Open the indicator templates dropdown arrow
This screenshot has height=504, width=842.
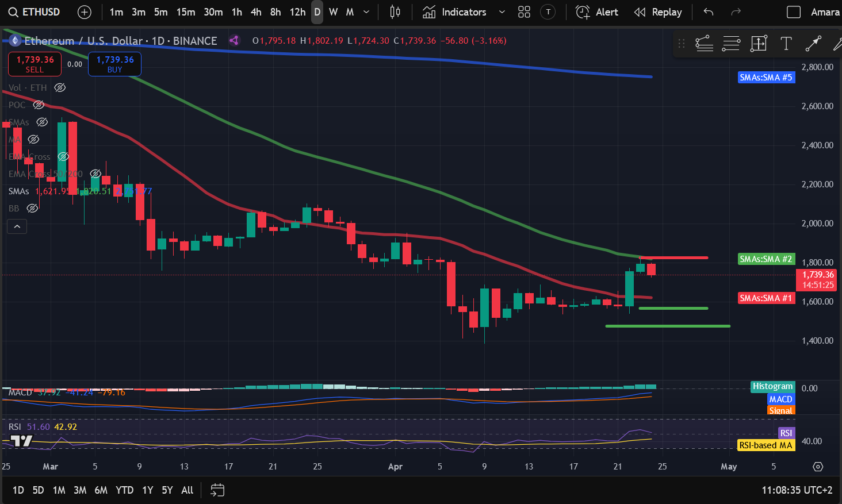[x=502, y=12]
